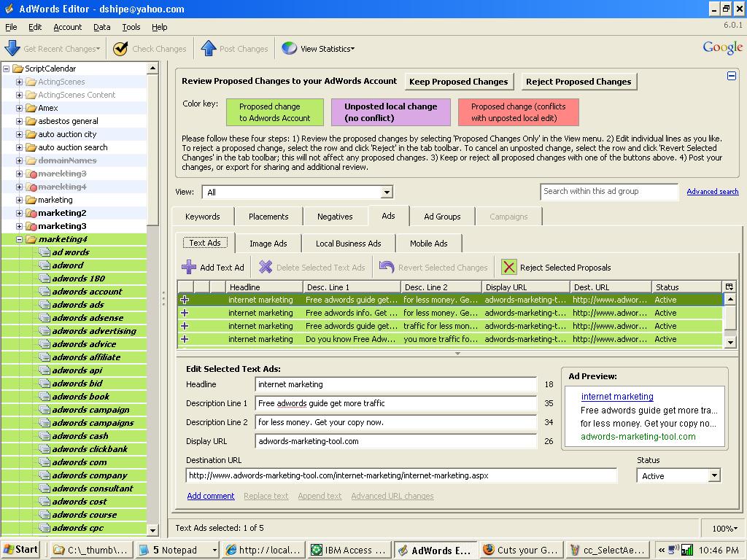
Task: Click the Add comment link
Action: pyautogui.click(x=211, y=496)
